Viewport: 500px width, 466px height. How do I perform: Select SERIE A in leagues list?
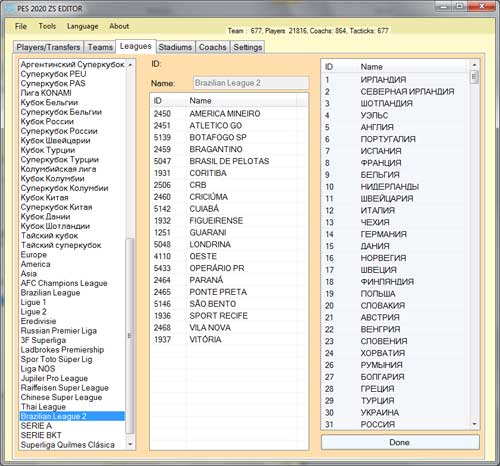pos(72,426)
